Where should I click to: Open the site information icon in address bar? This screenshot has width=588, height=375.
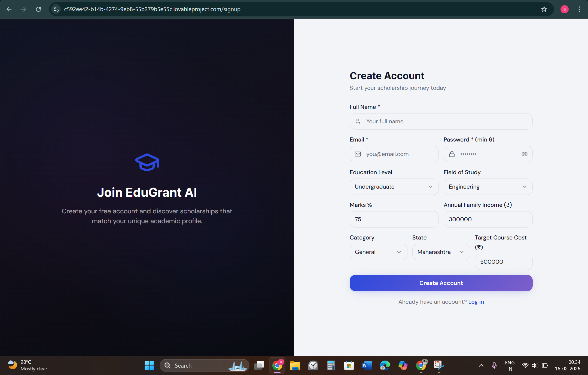[x=56, y=9]
